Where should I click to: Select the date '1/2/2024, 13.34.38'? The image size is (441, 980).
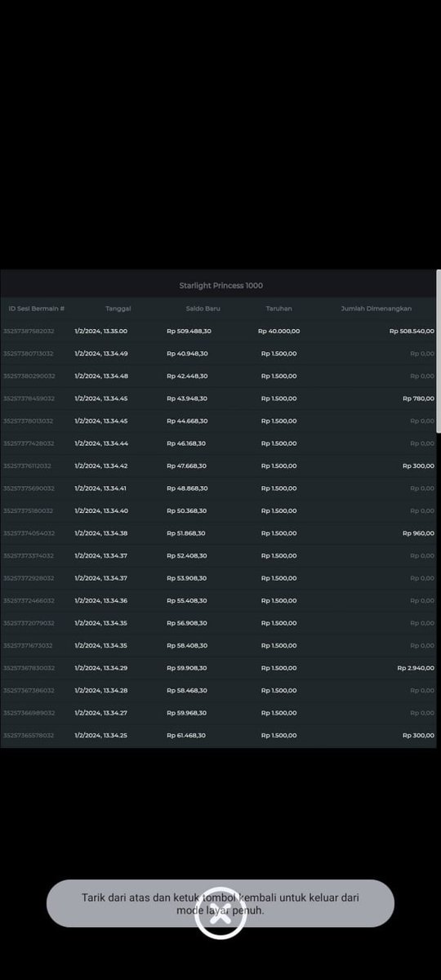click(x=101, y=533)
